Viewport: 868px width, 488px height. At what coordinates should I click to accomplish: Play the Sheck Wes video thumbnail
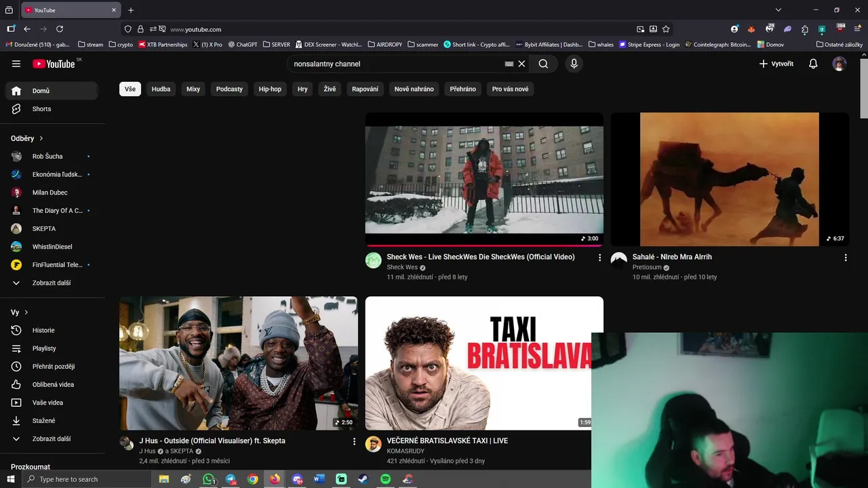484,179
